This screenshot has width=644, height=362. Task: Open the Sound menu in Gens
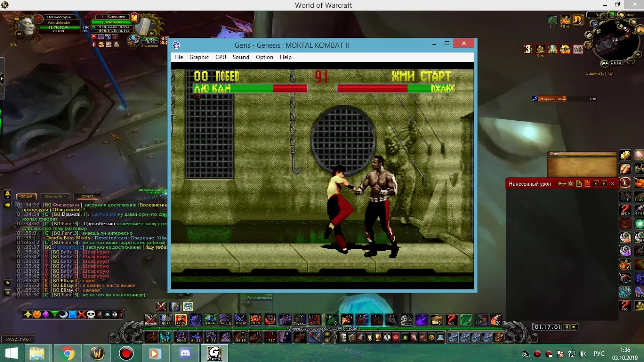click(x=240, y=57)
